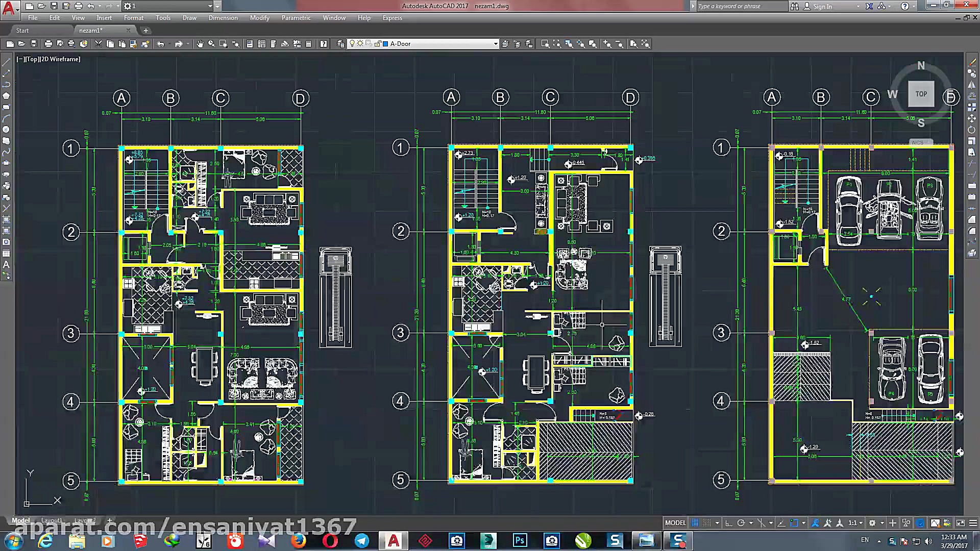Click the Plot printer icon in standard toolbar

[x=48, y=44]
